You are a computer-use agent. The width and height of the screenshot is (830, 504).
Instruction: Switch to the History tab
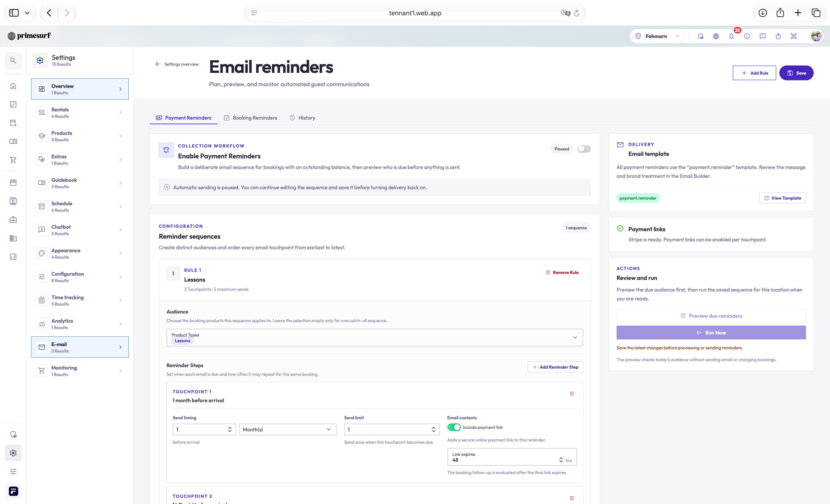pos(303,118)
